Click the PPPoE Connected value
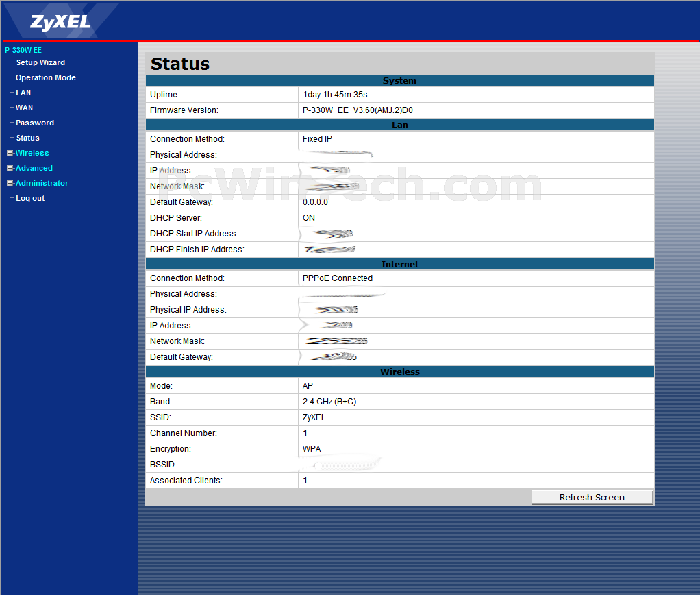 coord(338,278)
